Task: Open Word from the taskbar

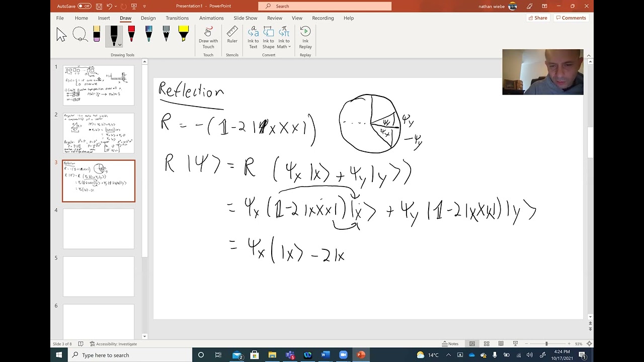Action: tap(325, 355)
